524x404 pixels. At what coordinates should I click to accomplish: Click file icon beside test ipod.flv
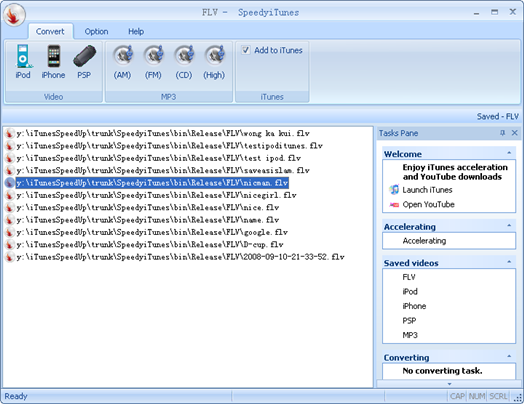click(x=9, y=158)
